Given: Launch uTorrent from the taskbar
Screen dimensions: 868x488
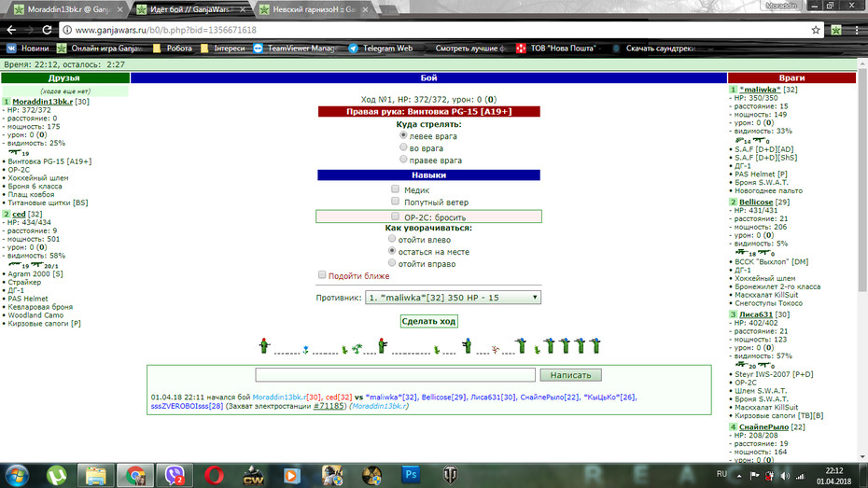Looking at the screenshot, I should pyautogui.click(x=56, y=476).
